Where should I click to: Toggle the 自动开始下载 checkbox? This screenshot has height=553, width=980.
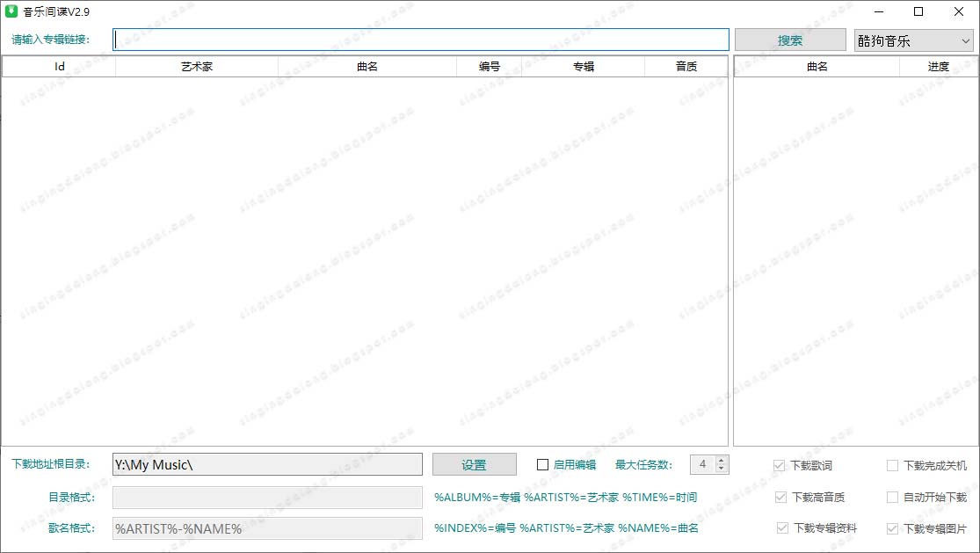coord(892,498)
